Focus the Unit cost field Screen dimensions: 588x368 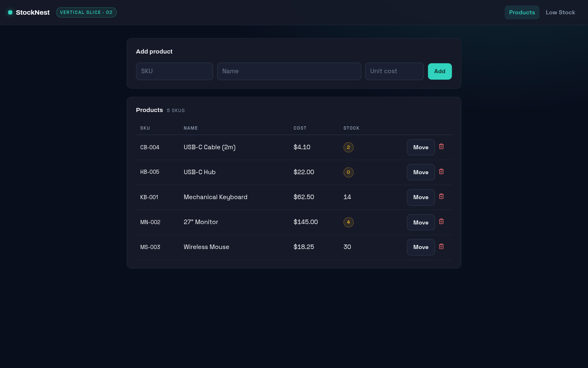[x=394, y=71]
